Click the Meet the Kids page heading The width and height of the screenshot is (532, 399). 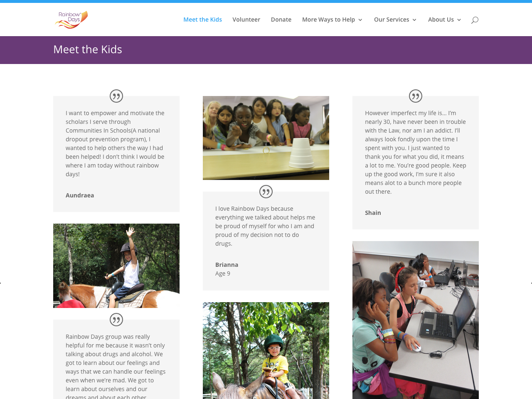click(88, 49)
